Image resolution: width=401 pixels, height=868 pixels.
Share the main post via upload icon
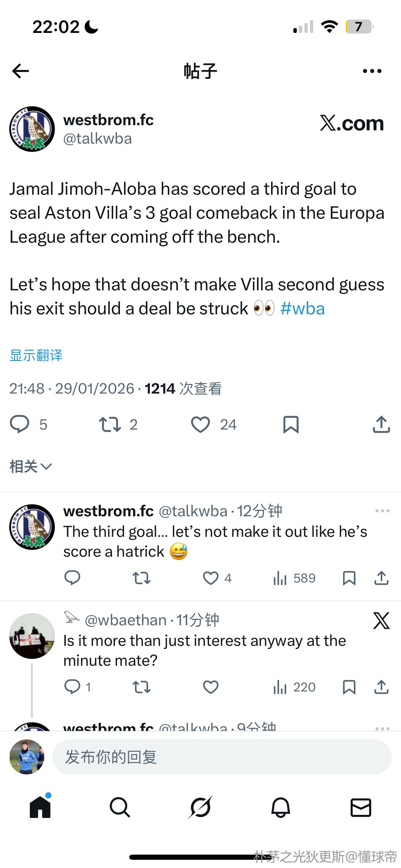tap(381, 424)
